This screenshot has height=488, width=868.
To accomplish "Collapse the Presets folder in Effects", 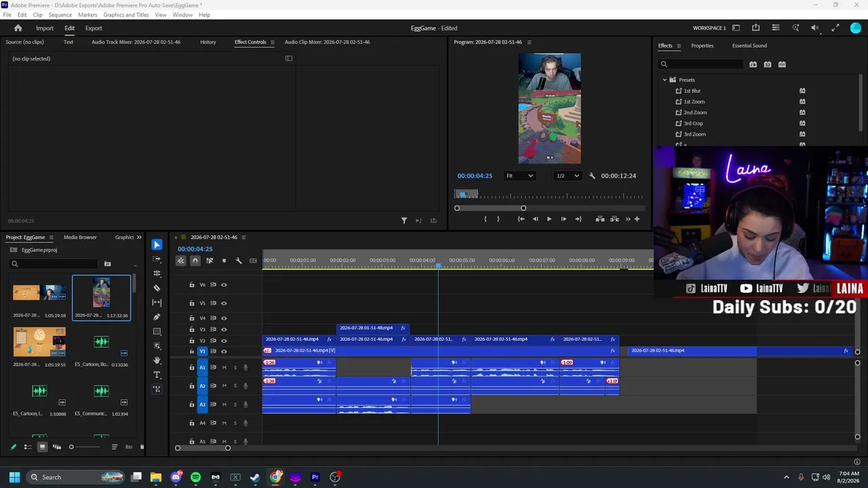I will [665, 80].
